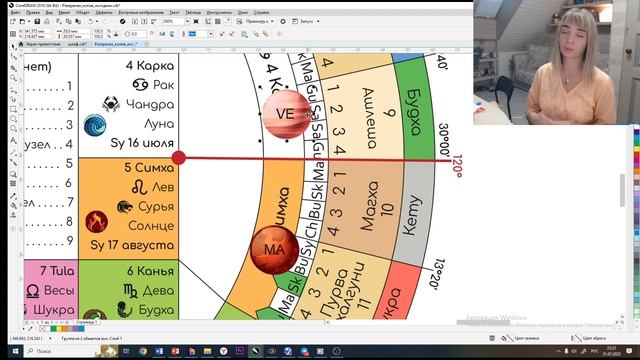Click the Print icon
The height and width of the screenshot is (360, 640).
(47, 21)
